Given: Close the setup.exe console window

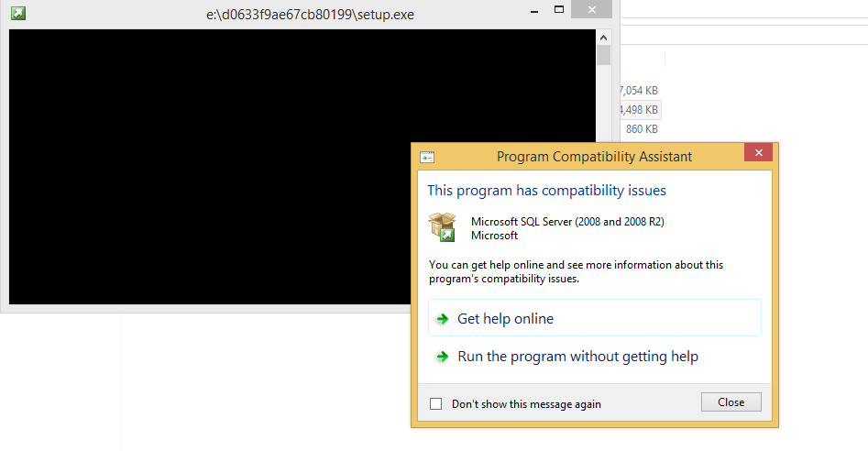Looking at the screenshot, I should (x=592, y=9).
